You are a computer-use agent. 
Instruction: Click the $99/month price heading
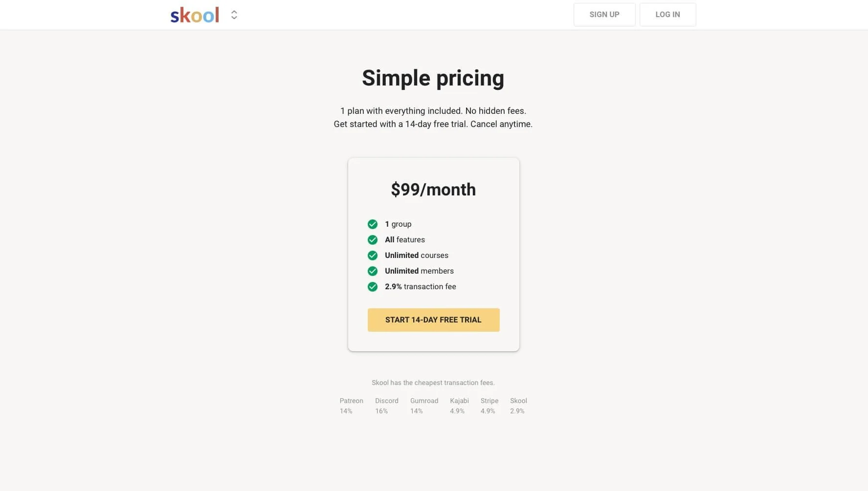click(433, 190)
